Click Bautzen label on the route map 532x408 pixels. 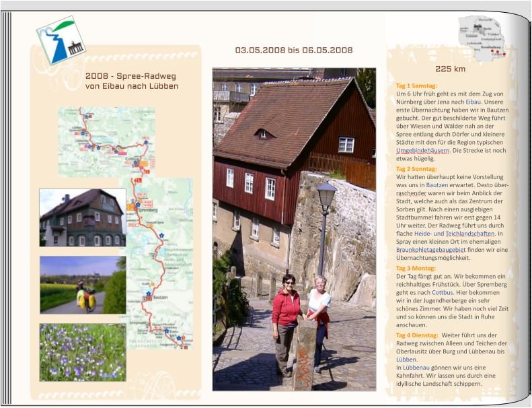tap(160, 298)
